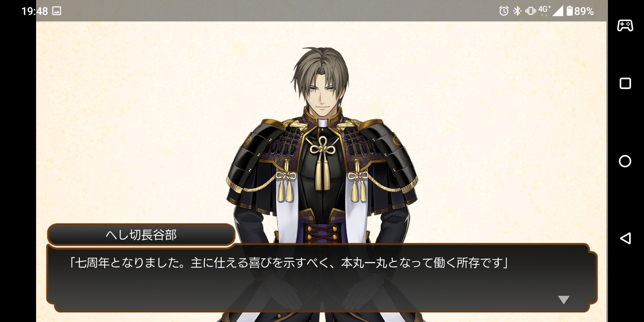This screenshot has width=644, height=322.
Task: Open recent apps with square button
Action: (625, 83)
